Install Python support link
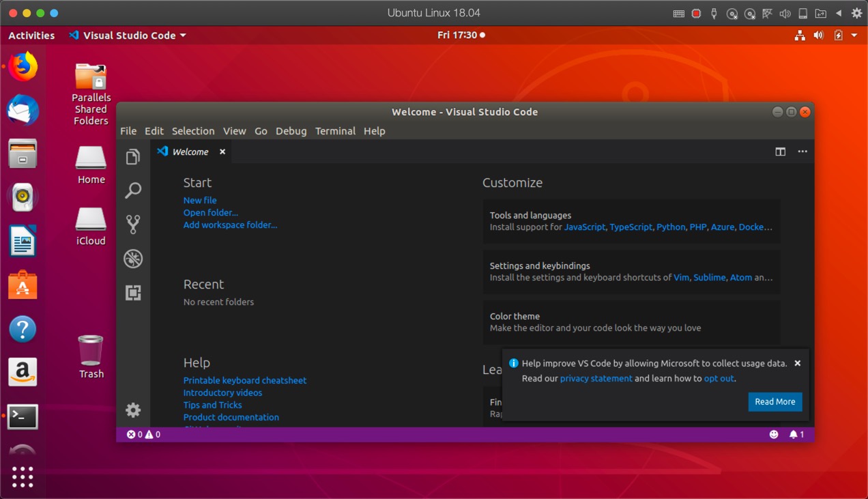Image resolution: width=868 pixels, height=499 pixels. pyautogui.click(x=671, y=227)
